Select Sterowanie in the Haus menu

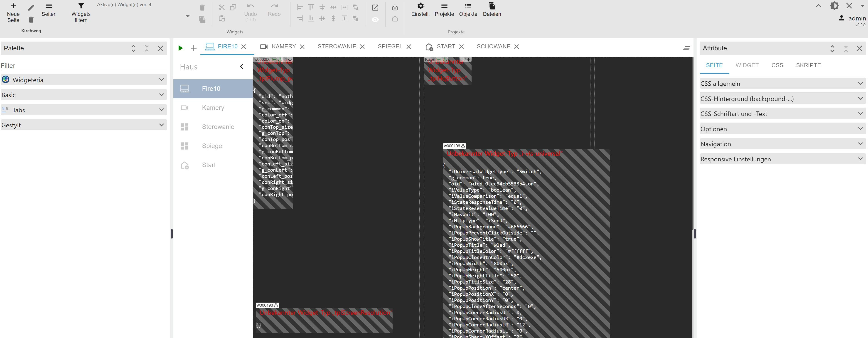(x=218, y=127)
